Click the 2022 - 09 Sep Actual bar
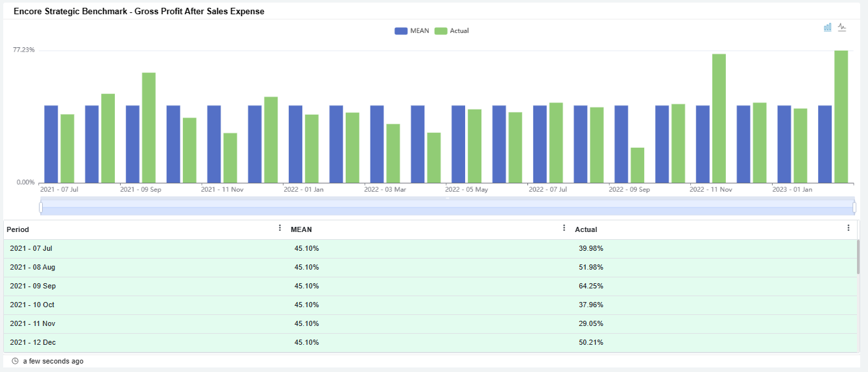The image size is (868, 372). click(637, 165)
